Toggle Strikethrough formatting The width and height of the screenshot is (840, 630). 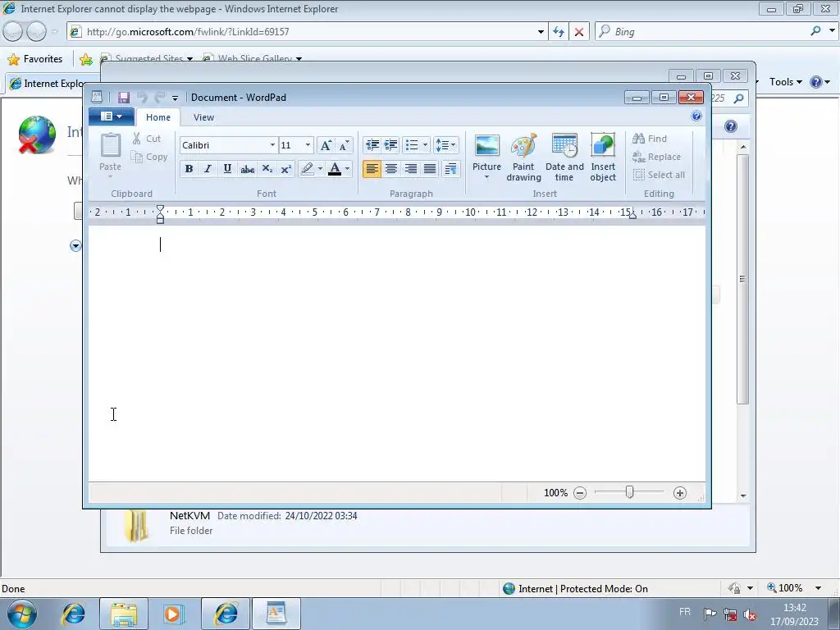(x=247, y=169)
